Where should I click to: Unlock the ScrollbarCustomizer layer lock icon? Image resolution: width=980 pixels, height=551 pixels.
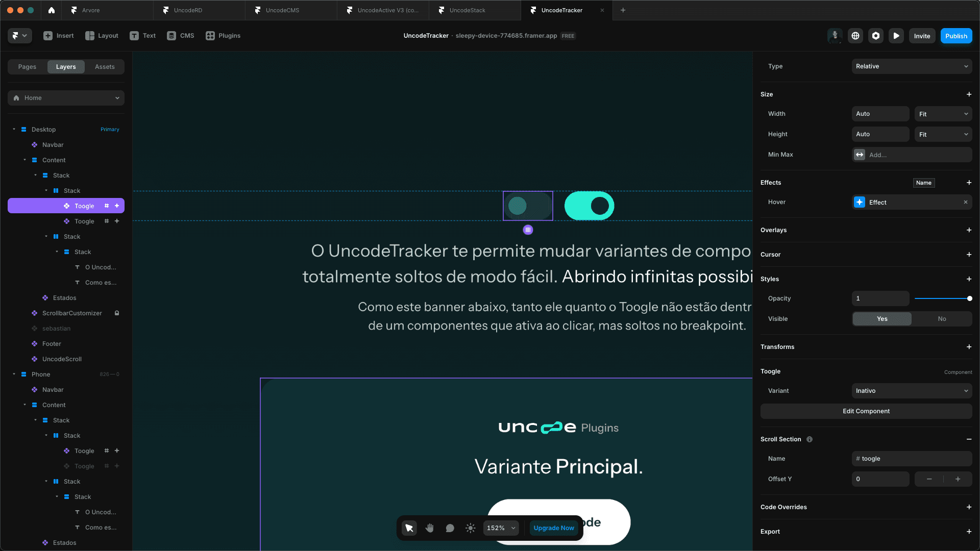(x=117, y=313)
